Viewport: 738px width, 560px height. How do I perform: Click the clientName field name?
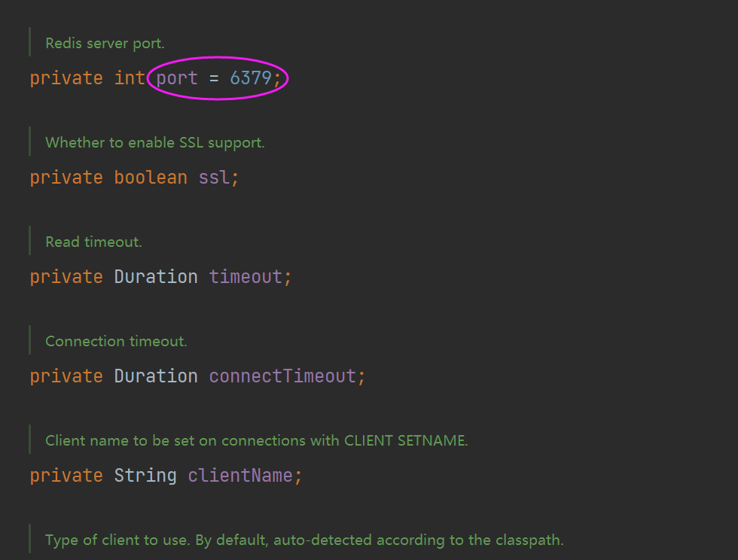tap(240, 475)
